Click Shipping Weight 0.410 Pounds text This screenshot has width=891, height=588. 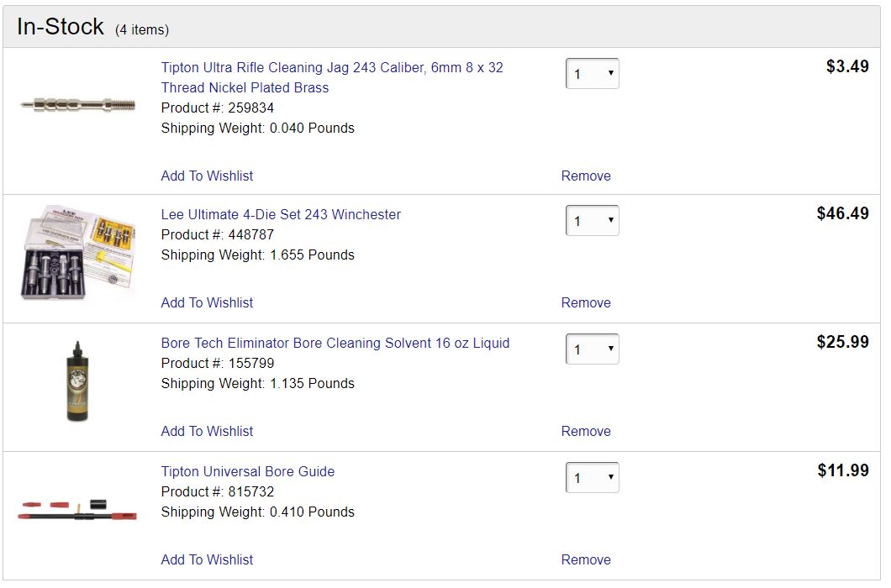(257, 512)
